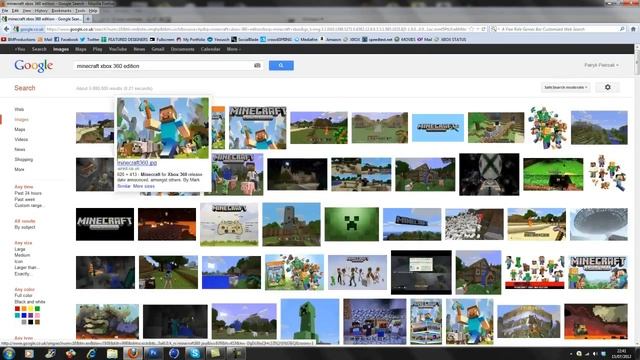The width and height of the screenshot is (640, 360).
Task: Click the Twitter bookmark
Action: (x=90, y=40)
